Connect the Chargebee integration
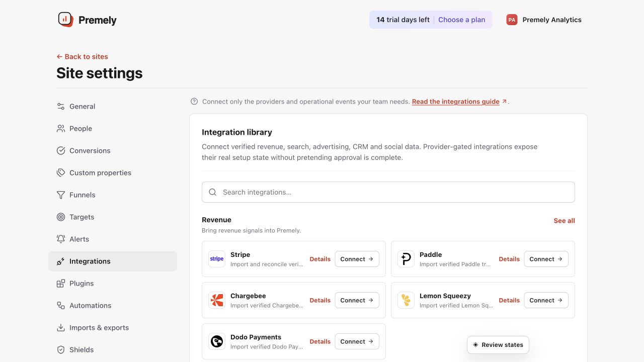The height and width of the screenshot is (362, 644). point(357,300)
